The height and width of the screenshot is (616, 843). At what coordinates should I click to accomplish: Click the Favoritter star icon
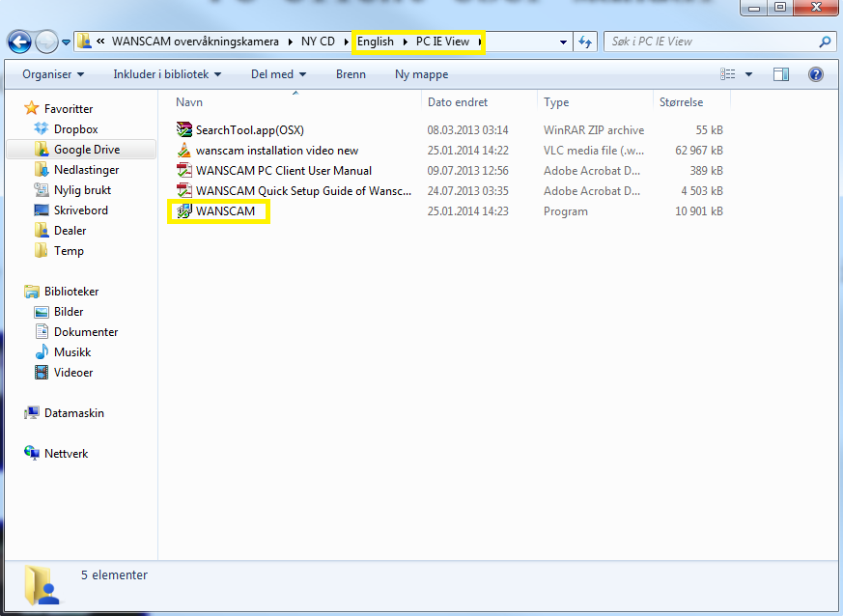(x=32, y=108)
